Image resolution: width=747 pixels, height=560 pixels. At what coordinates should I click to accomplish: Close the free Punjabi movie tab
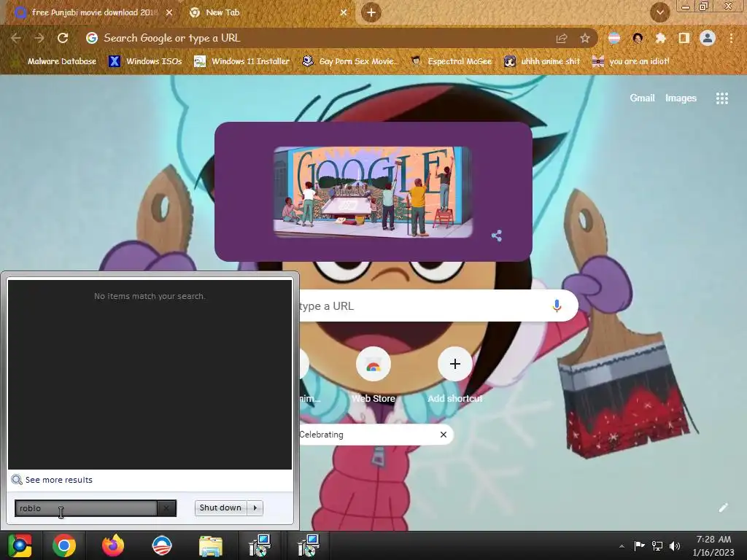coord(169,12)
